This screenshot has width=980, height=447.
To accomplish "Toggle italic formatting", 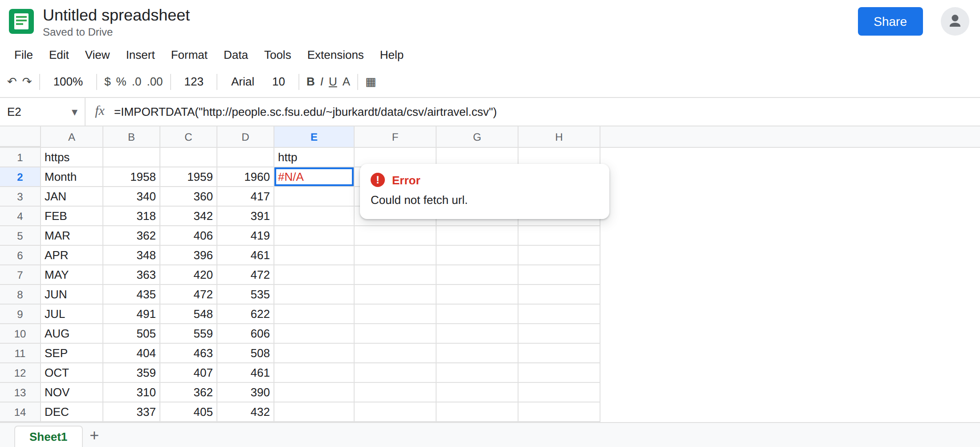I will pyautogui.click(x=322, y=82).
